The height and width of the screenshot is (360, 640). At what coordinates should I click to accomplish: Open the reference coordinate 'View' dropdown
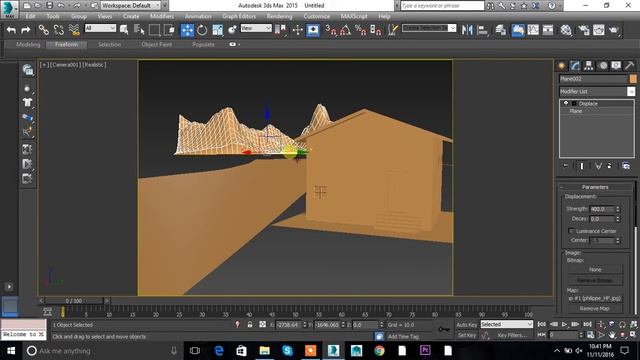tap(256, 28)
